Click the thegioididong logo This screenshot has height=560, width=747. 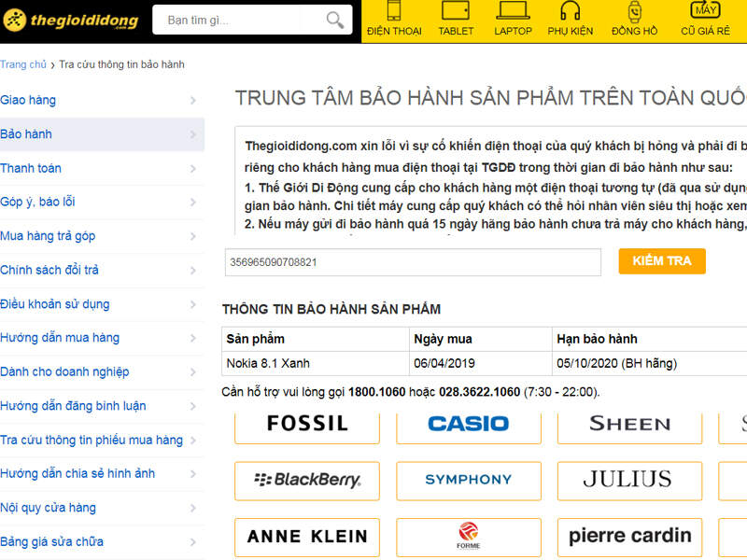tap(71, 21)
